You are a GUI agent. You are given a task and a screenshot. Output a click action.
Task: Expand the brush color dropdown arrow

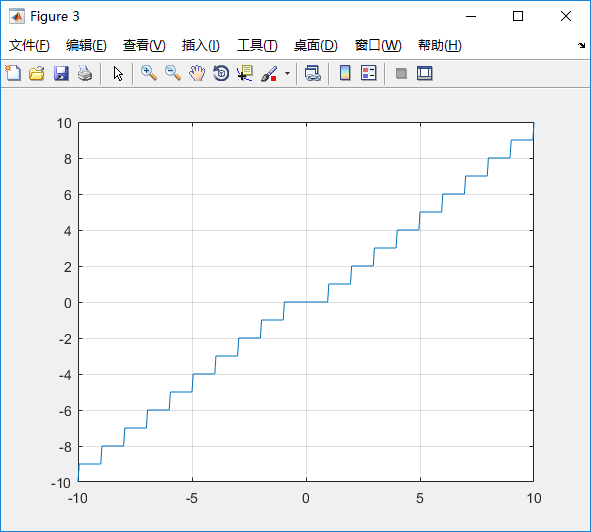pyautogui.click(x=288, y=73)
